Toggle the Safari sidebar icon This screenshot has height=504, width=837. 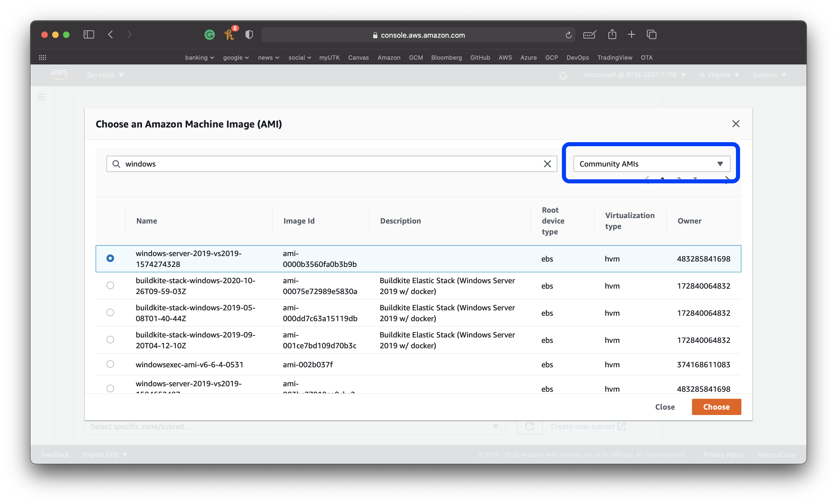click(x=89, y=35)
